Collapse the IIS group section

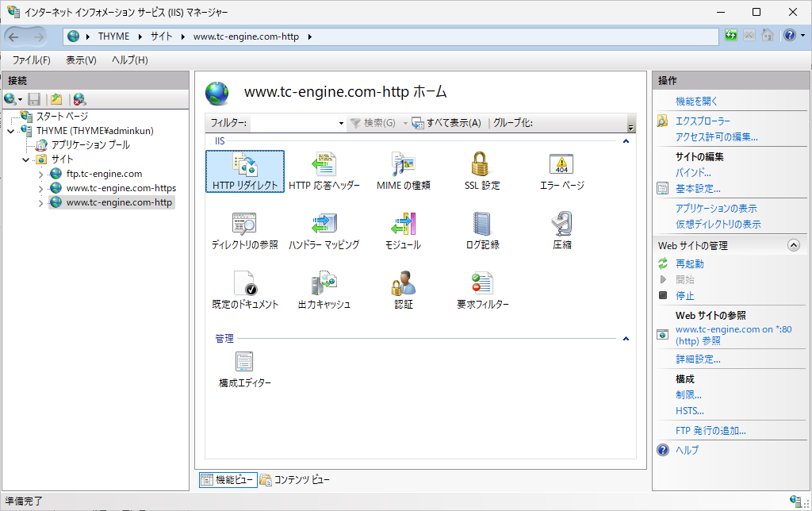tap(626, 141)
